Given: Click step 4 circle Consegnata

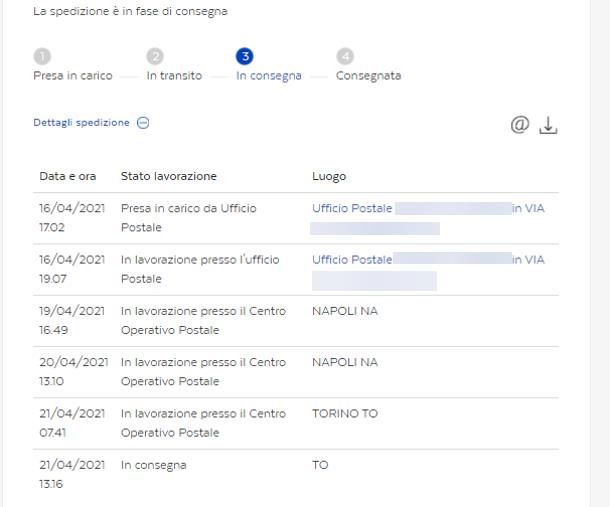Looking at the screenshot, I should pyautogui.click(x=345, y=56).
